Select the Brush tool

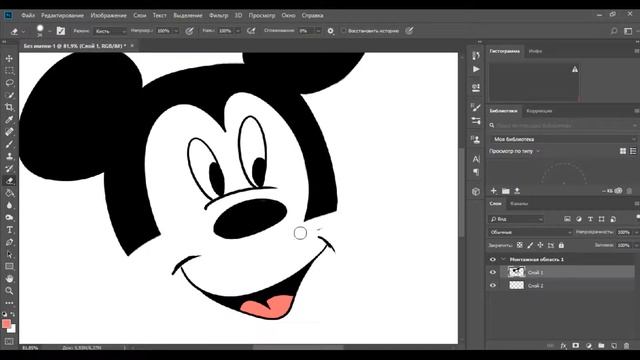click(x=9, y=144)
